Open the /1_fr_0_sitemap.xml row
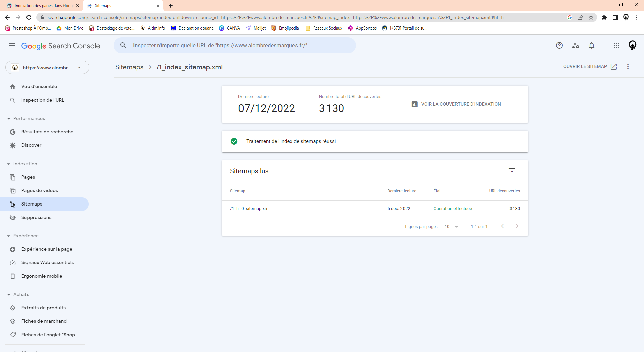 pyautogui.click(x=375, y=209)
